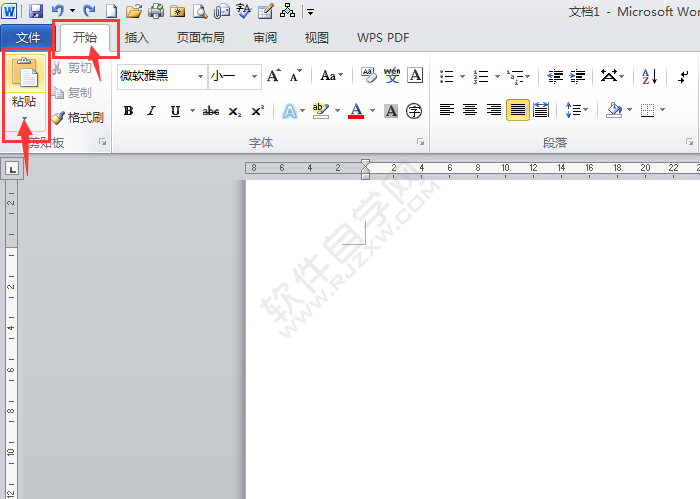The image size is (700, 499).
Task: Apply bullet list
Action: 446,76
